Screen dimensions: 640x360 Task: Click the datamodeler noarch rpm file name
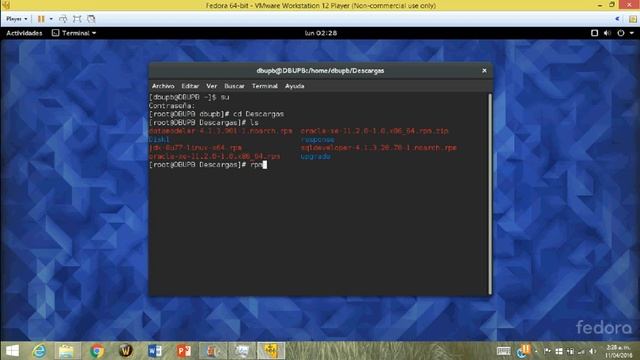click(221, 131)
